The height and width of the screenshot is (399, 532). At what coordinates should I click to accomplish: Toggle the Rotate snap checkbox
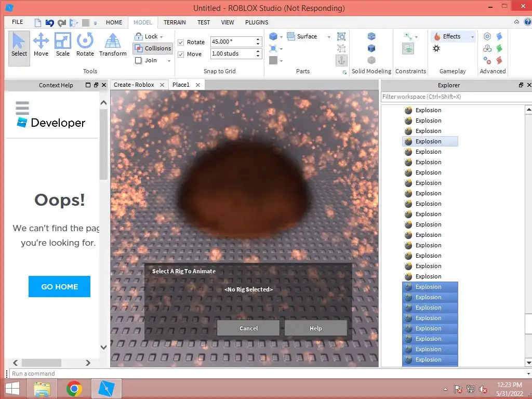pos(181,43)
